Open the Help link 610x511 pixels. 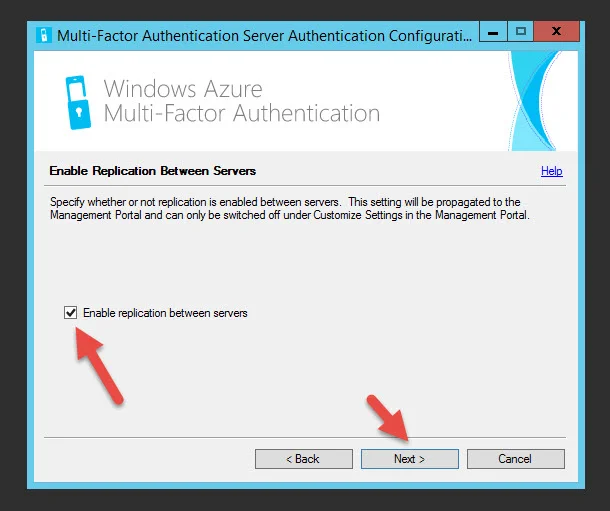click(x=551, y=171)
